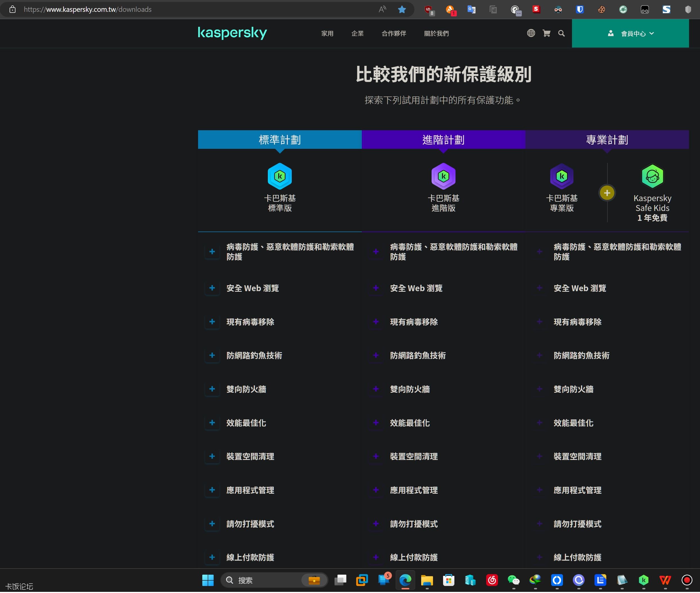Screen dimensions: 700x593
Task: Open NetEase Cloud Music from the taskbar
Action: (492, 580)
